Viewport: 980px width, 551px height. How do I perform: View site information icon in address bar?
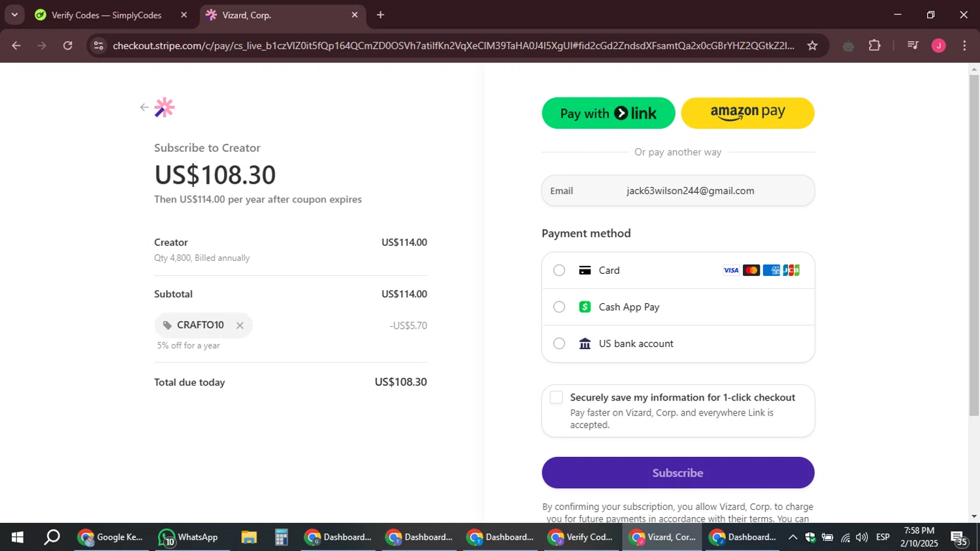[x=99, y=46]
